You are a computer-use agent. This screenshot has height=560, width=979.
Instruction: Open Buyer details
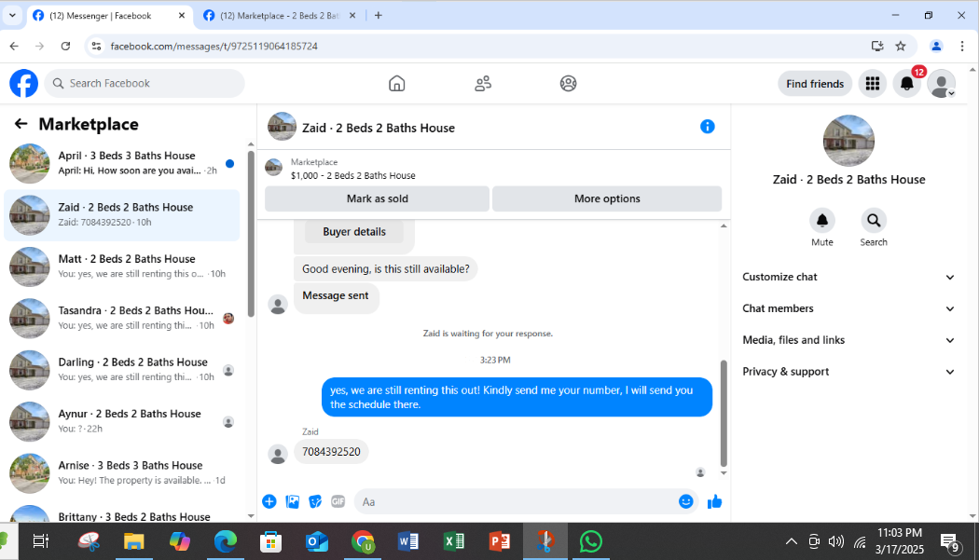(x=354, y=232)
